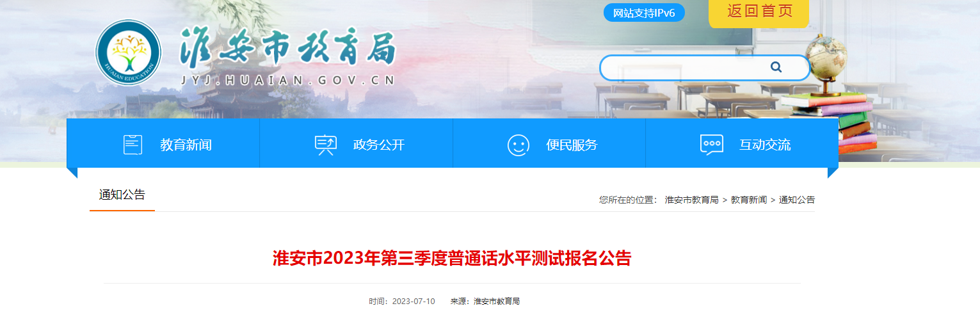
Task: Go to 教育新闻 in breadcrumb
Action: 749,200
